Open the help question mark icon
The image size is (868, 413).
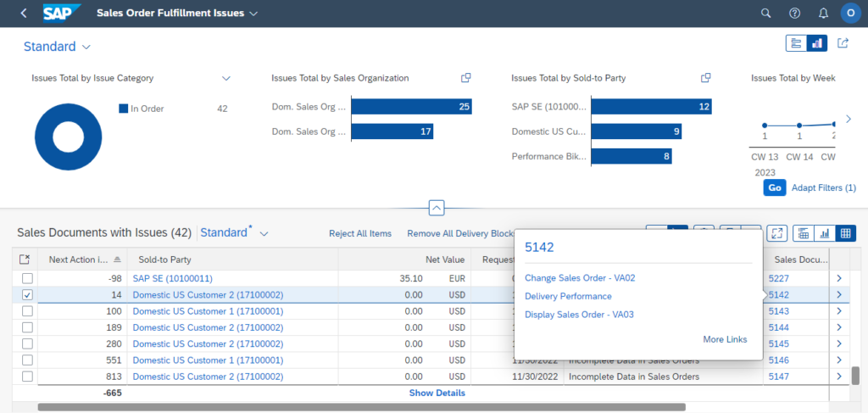(794, 14)
